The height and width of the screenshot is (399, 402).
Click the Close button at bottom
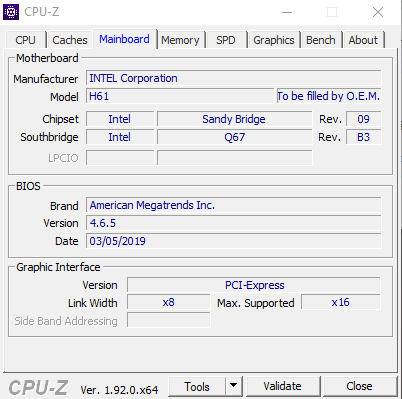(x=359, y=386)
